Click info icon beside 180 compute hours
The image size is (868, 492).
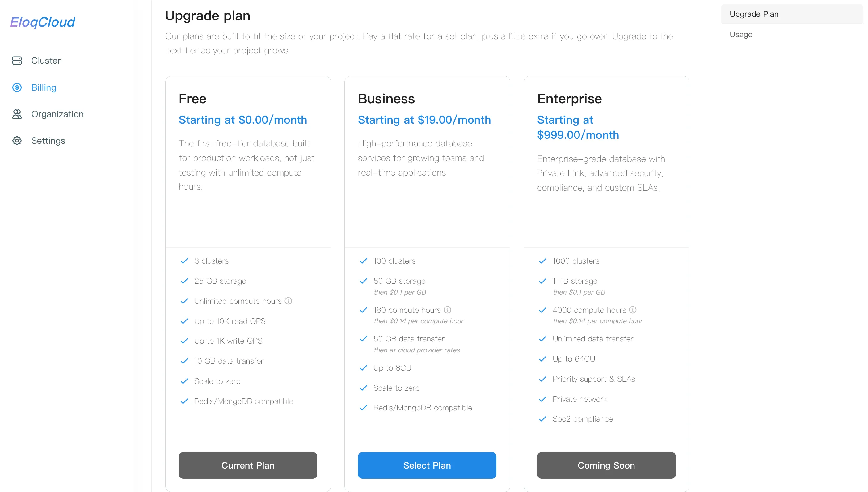pyautogui.click(x=447, y=310)
